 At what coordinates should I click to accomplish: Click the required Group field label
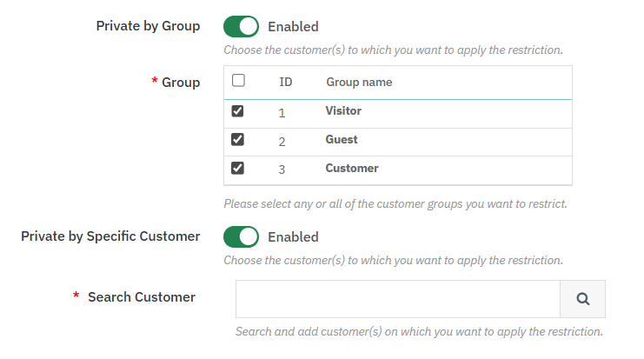click(x=181, y=83)
